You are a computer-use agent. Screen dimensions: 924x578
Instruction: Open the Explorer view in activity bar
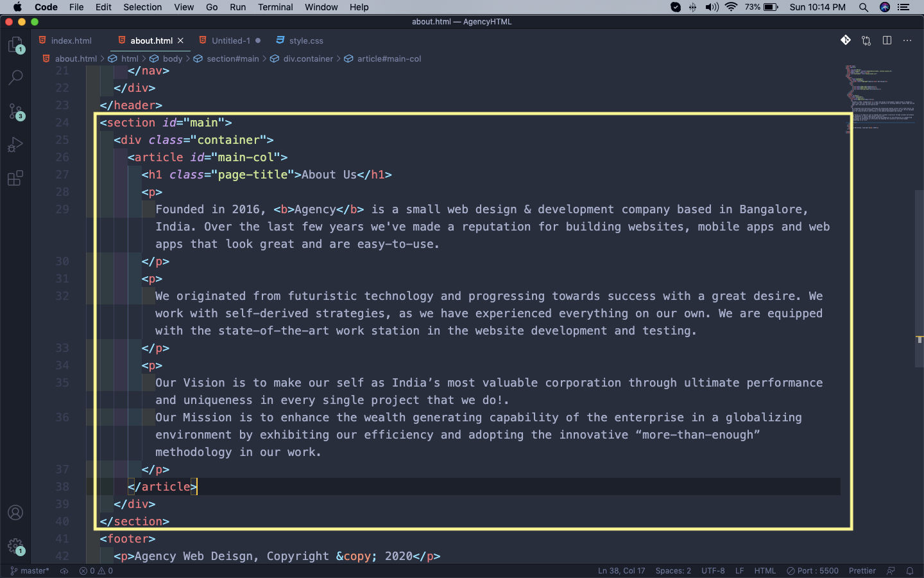click(x=15, y=45)
